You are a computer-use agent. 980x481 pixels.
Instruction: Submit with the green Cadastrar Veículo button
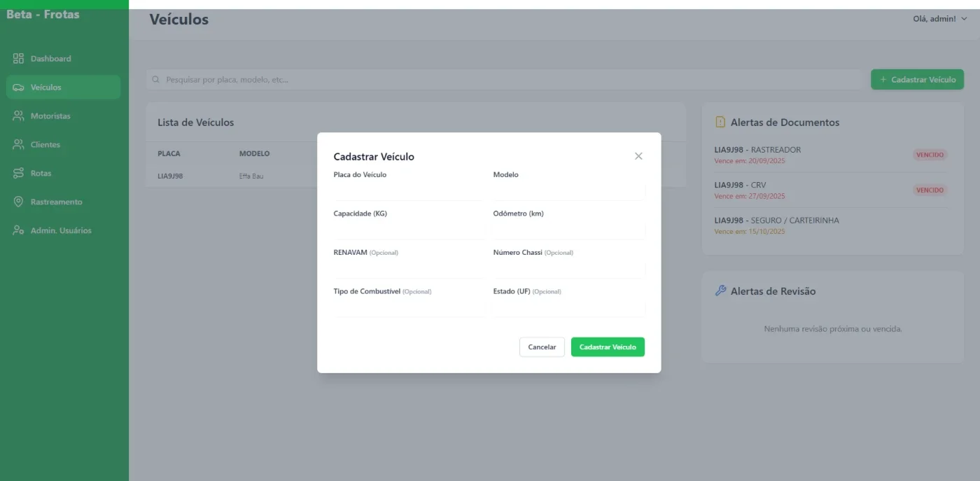point(608,347)
